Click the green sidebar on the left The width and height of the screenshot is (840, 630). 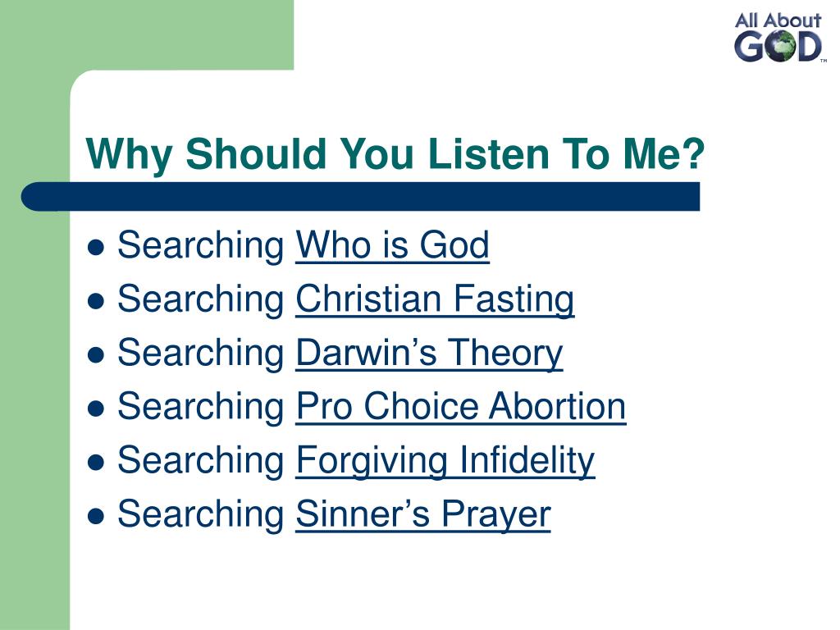point(34,407)
